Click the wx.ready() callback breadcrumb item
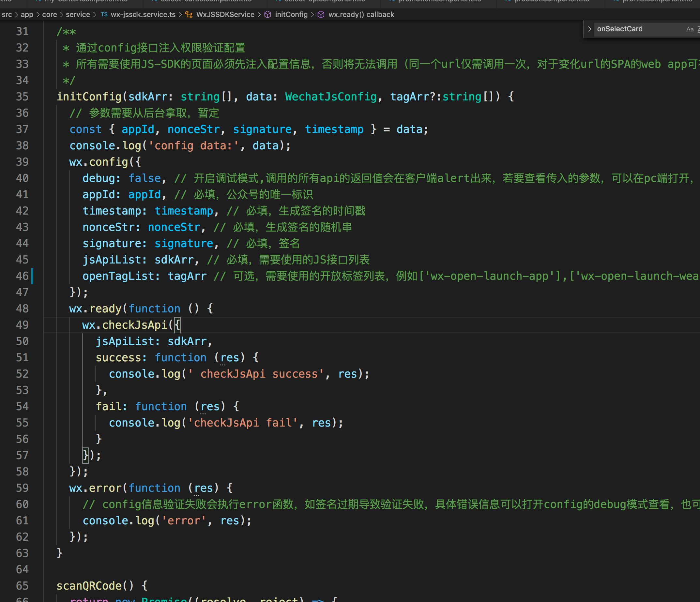The width and height of the screenshot is (700, 602). [x=361, y=15]
